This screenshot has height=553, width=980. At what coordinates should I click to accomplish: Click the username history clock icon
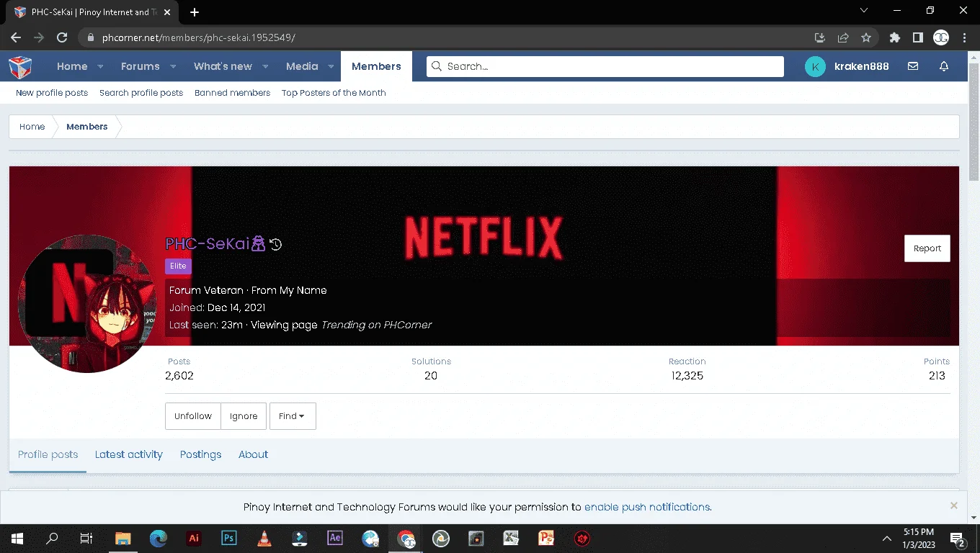point(275,244)
